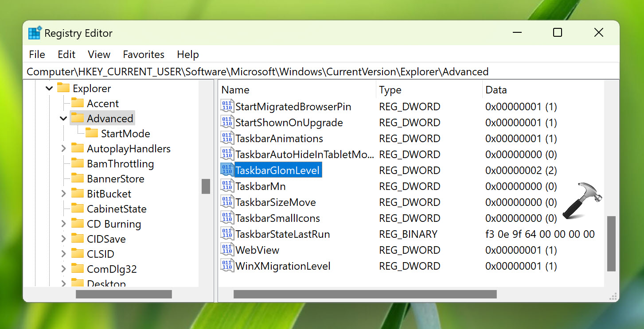Select the BannerStore folder icon
Screen dimensions: 644x329
[78, 178]
